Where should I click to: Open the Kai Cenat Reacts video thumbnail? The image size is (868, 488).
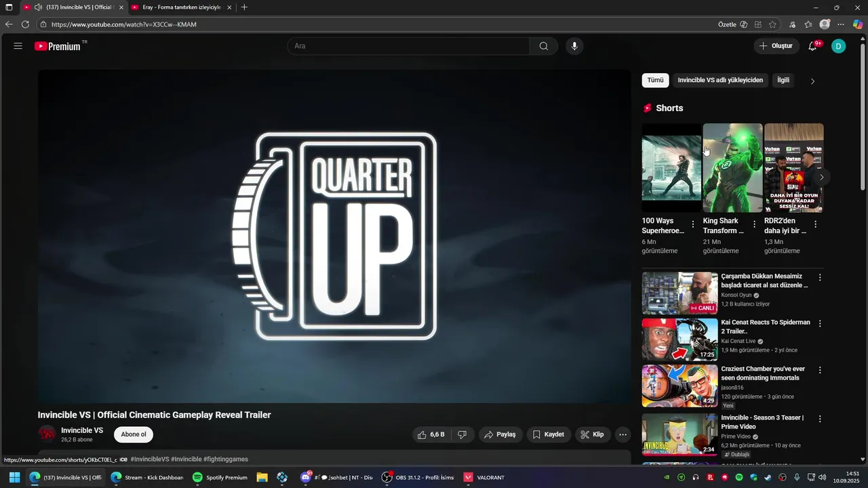pyautogui.click(x=679, y=340)
